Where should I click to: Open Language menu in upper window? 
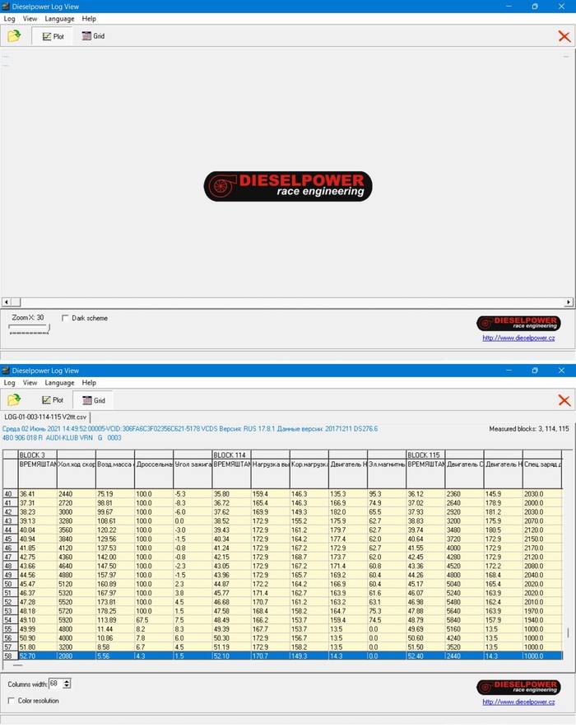[x=59, y=19]
